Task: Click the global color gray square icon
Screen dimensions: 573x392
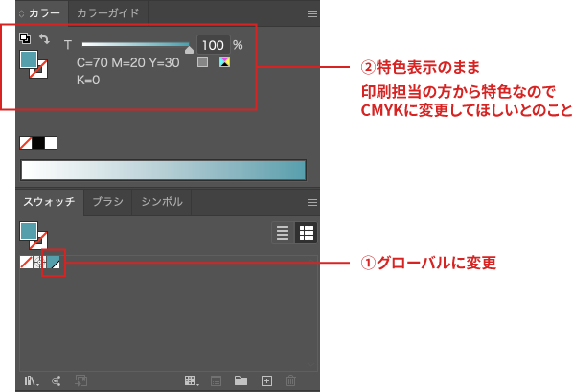Action: 202,61
